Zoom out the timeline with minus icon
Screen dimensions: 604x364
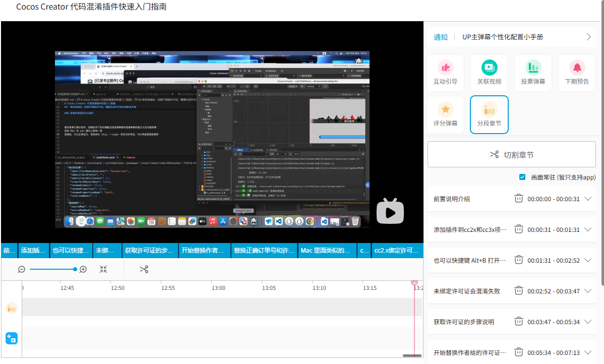pyautogui.click(x=22, y=269)
